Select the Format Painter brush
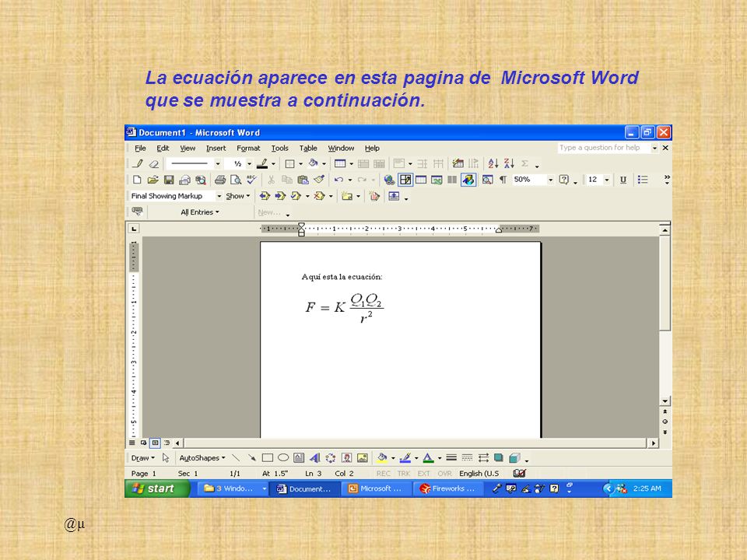The height and width of the screenshot is (560, 747). click(319, 180)
